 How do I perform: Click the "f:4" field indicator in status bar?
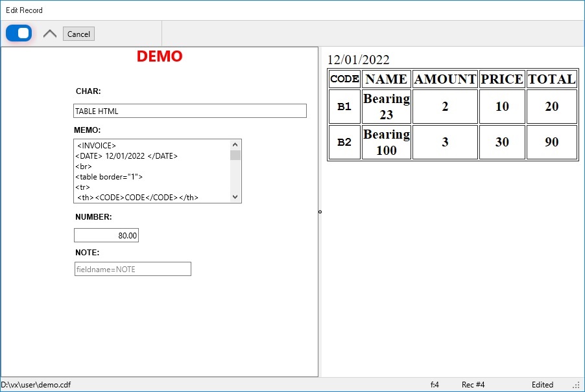pos(435,384)
